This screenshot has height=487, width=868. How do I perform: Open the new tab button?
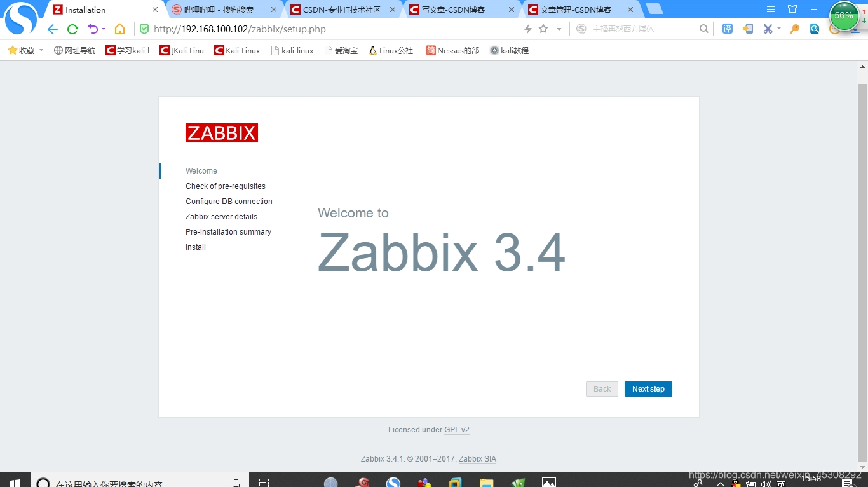coord(654,10)
